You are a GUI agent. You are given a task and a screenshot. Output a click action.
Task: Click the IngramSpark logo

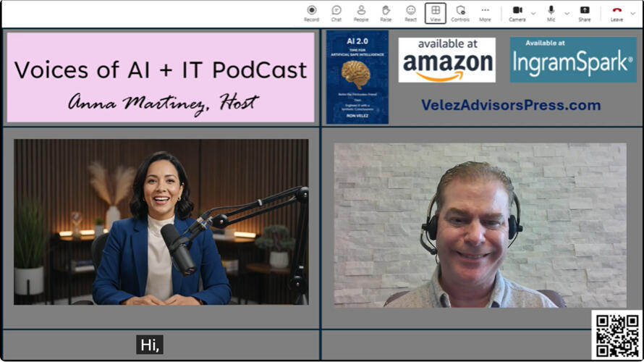pos(573,60)
